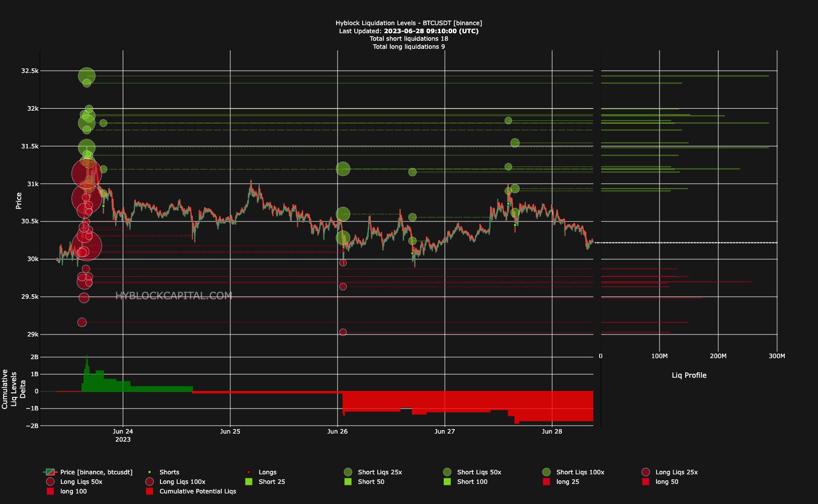Click the 31.5k price axis label

[30, 146]
